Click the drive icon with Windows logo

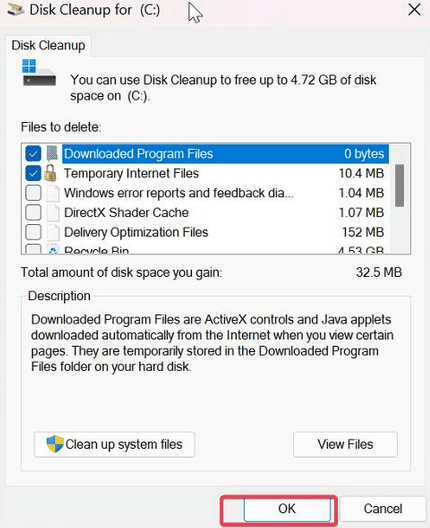[39, 72]
